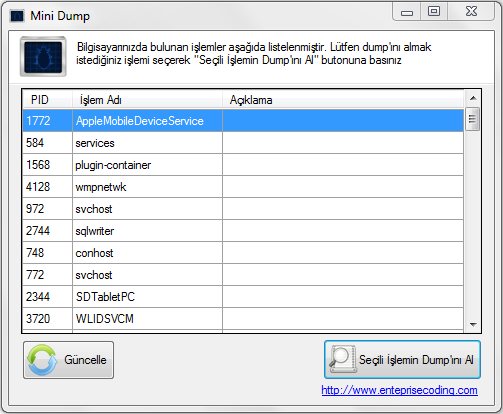The width and height of the screenshot is (503, 414).
Task: Click the green refresh arrows icon
Action: [42, 360]
